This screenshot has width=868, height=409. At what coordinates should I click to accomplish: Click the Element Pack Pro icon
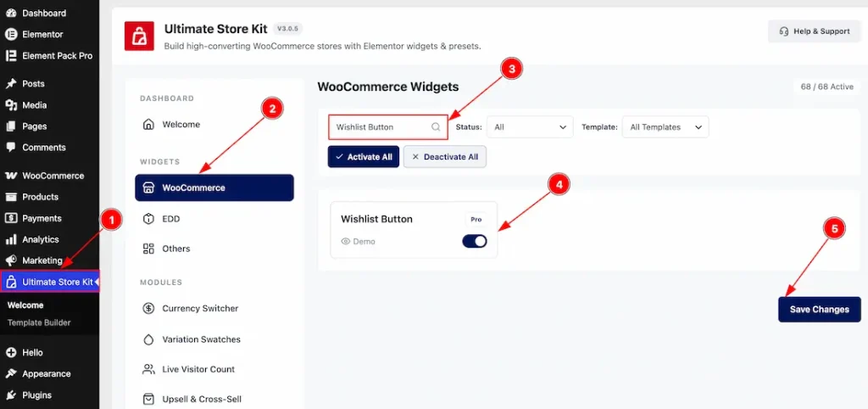coord(10,56)
